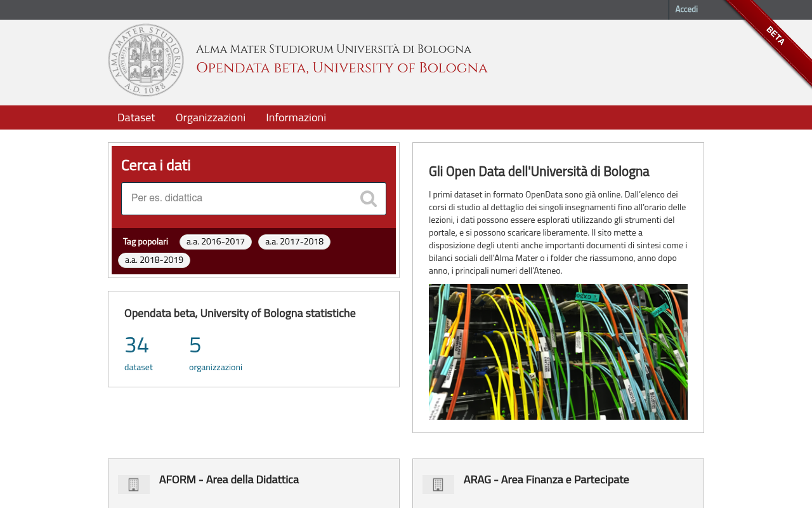Image resolution: width=812 pixels, height=508 pixels.
Task: Click the 'Tag popolari' label
Action: click(145, 242)
